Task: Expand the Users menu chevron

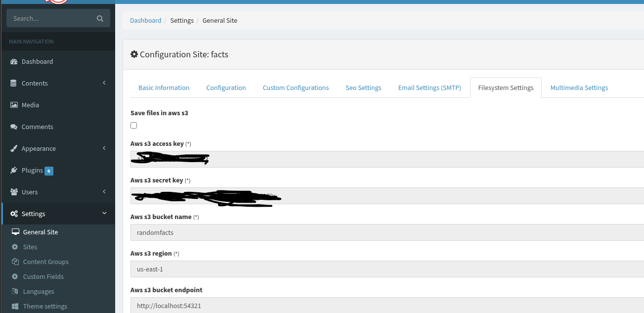Action: [104, 192]
